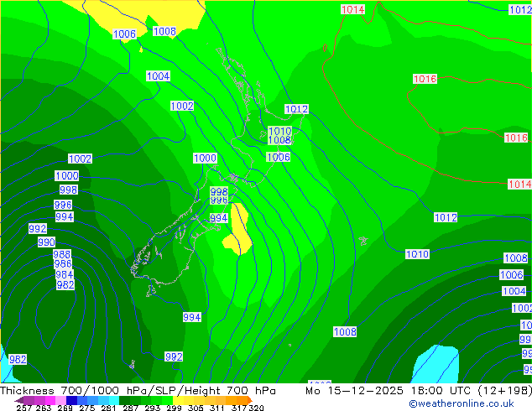Pick the darkest green legend swatch above 287
This screenshot has height=411, width=532.
[x=124, y=400]
